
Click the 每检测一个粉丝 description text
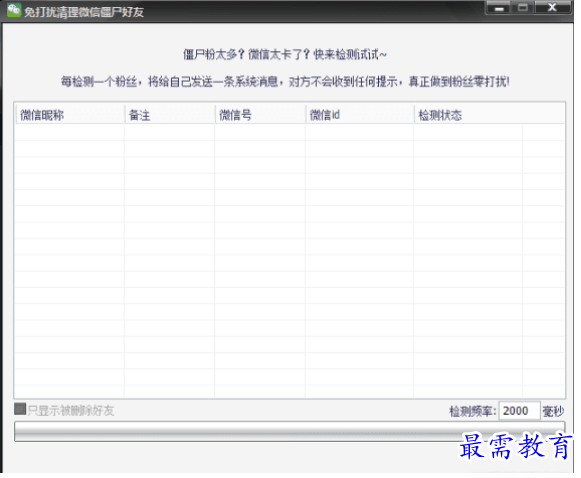coord(285,81)
